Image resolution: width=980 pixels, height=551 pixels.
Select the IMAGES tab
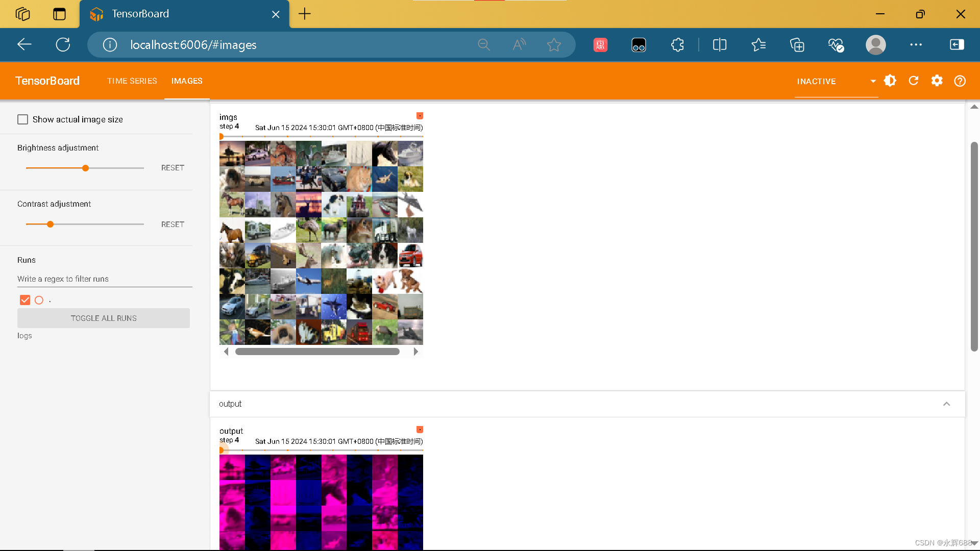[187, 81]
